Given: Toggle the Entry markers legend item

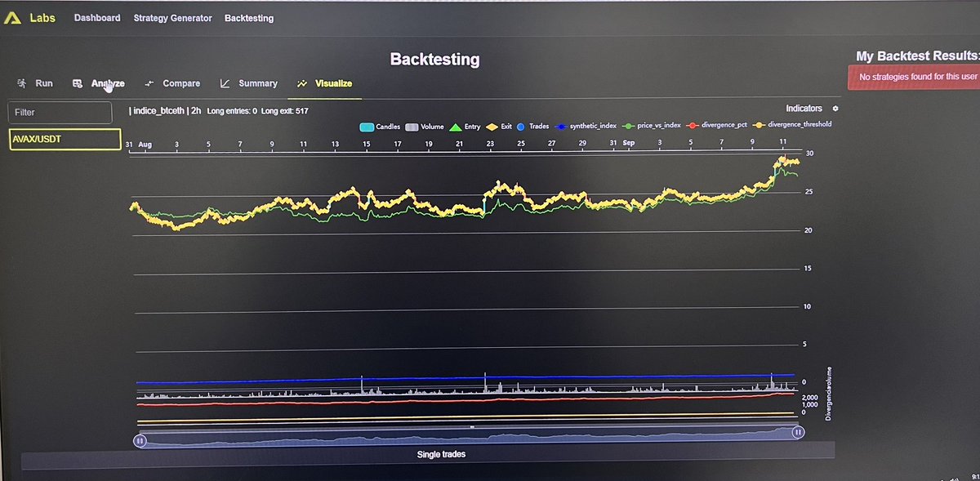Looking at the screenshot, I should click(465, 127).
